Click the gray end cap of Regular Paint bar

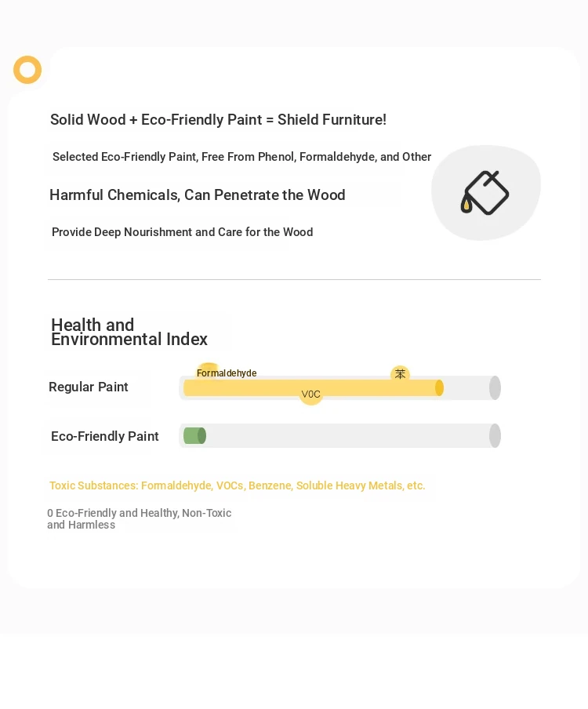(495, 388)
